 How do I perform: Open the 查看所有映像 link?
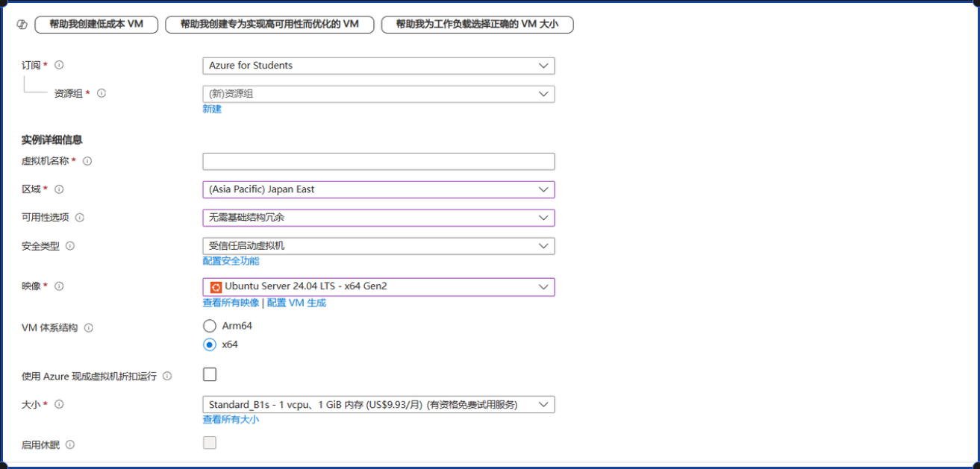point(231,303)
